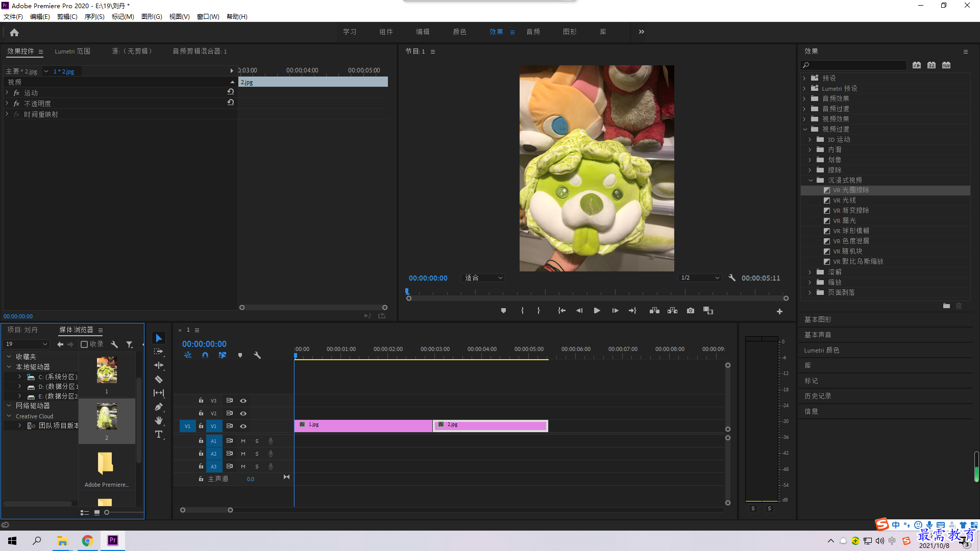Viewport: 980px width, 551px height.
Task: Select the Ripple Edit tool
Action: (x=159, y=365)
